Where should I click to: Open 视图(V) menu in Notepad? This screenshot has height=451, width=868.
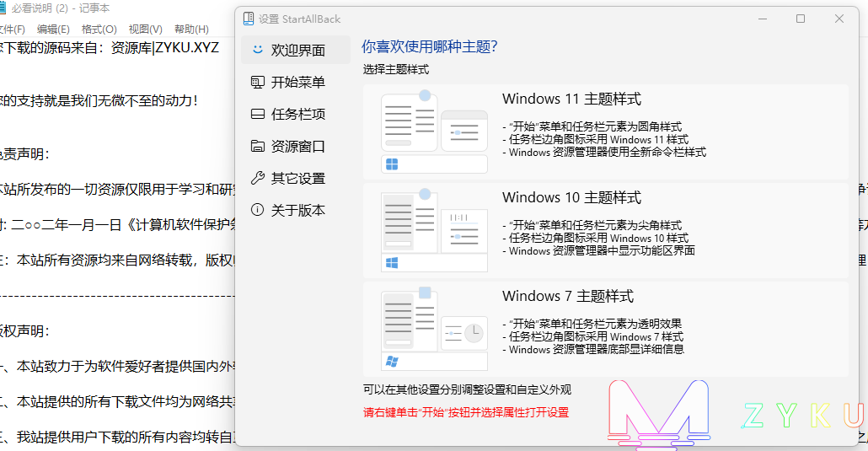(x=146, y=30)
